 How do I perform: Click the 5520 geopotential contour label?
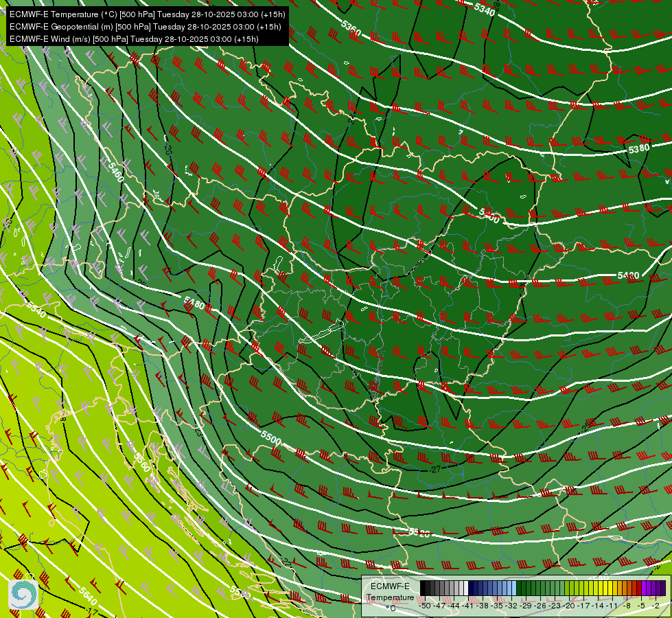(419, 533)
